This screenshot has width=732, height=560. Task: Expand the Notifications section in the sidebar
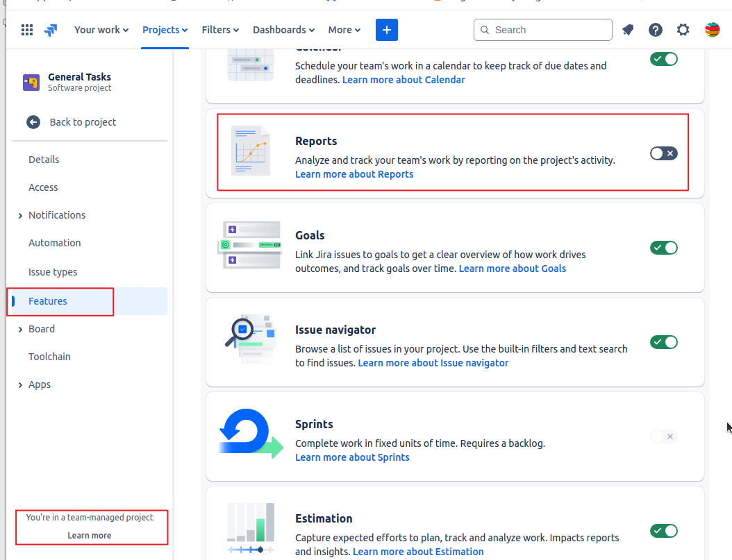[20, 215]
